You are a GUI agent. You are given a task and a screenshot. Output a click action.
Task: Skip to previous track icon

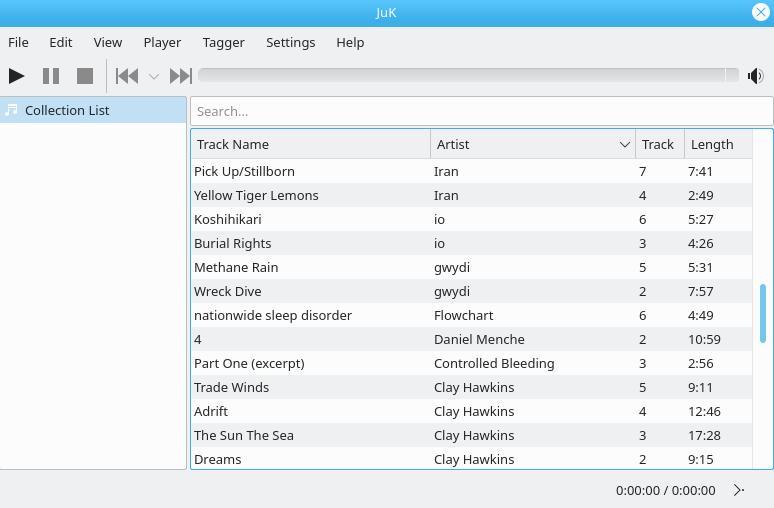127,76
